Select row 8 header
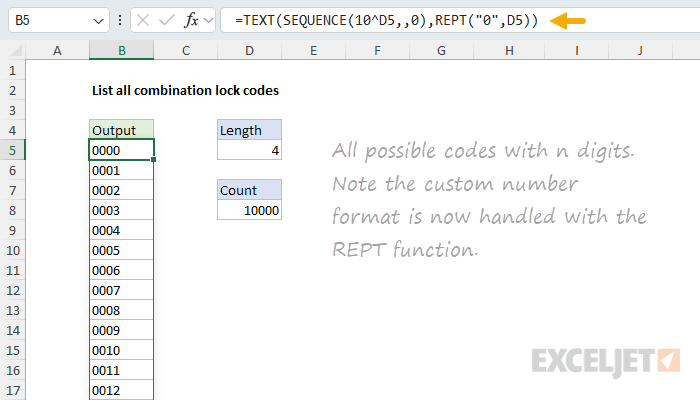This screenshot has width=700, height=400. tap(12, 210)
